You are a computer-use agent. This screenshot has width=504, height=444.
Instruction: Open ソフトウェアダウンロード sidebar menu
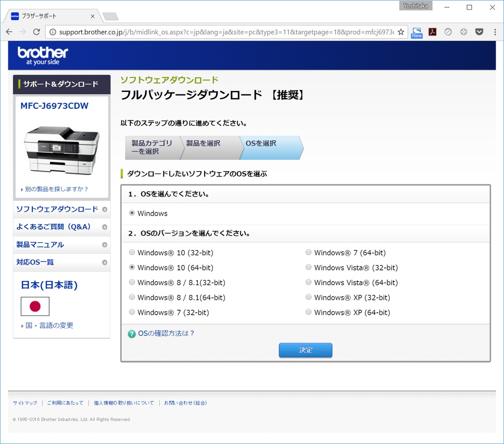click(x=62, y=209)
